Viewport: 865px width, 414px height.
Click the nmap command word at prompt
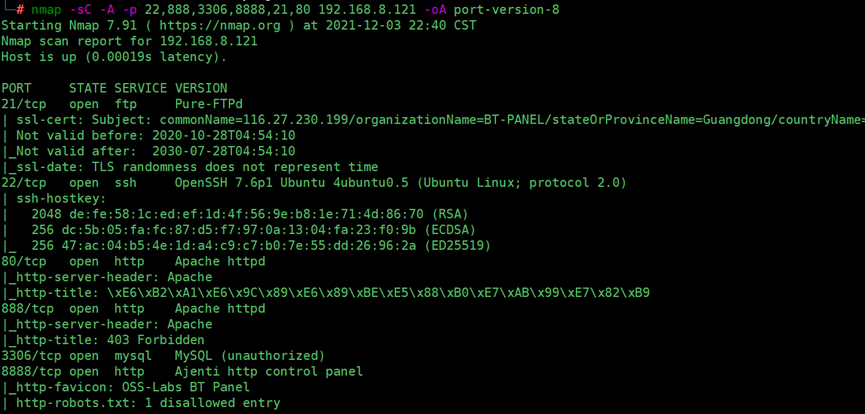click(46, 9)
